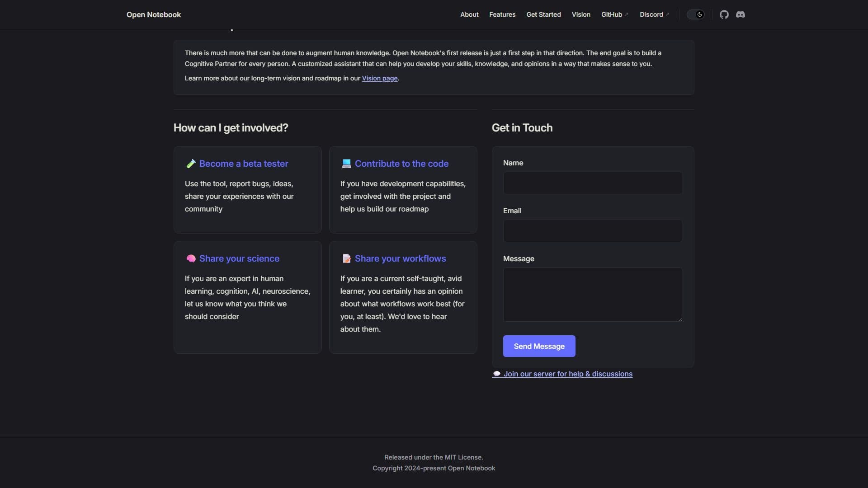The height and width of the screenshot is (488, 868).
Task: Click 'Copyright 2024-present Open Notebook' text
Action: tap(434, 468)
